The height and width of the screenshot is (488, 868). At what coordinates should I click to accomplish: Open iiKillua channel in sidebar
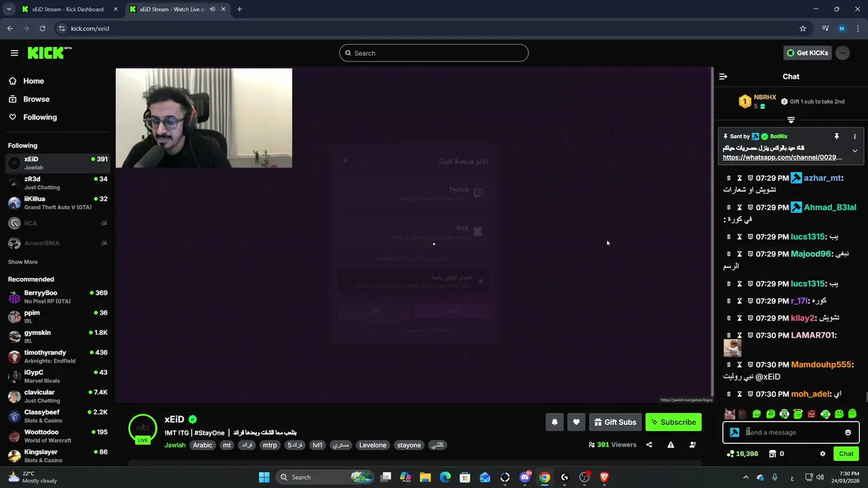tap(58, 203)
